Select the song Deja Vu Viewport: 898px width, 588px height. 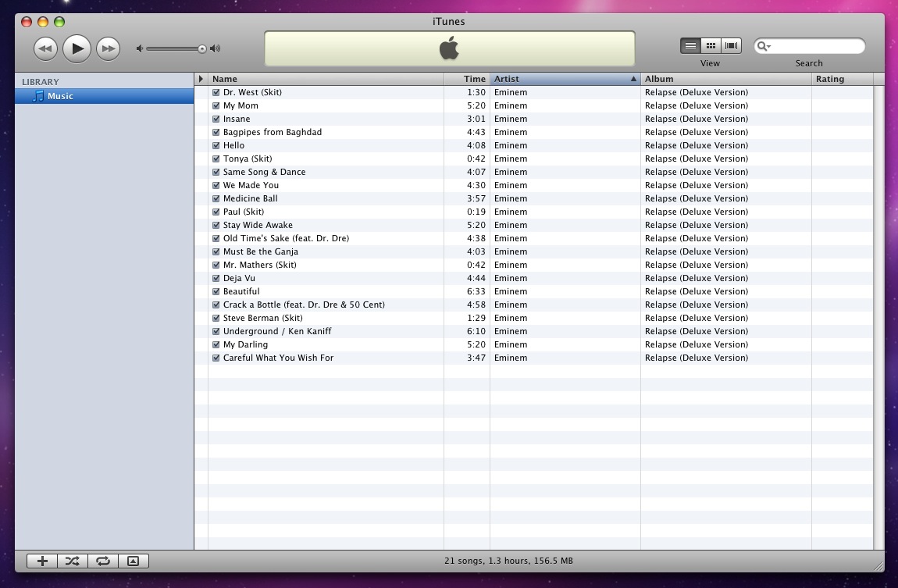(239, 278)
